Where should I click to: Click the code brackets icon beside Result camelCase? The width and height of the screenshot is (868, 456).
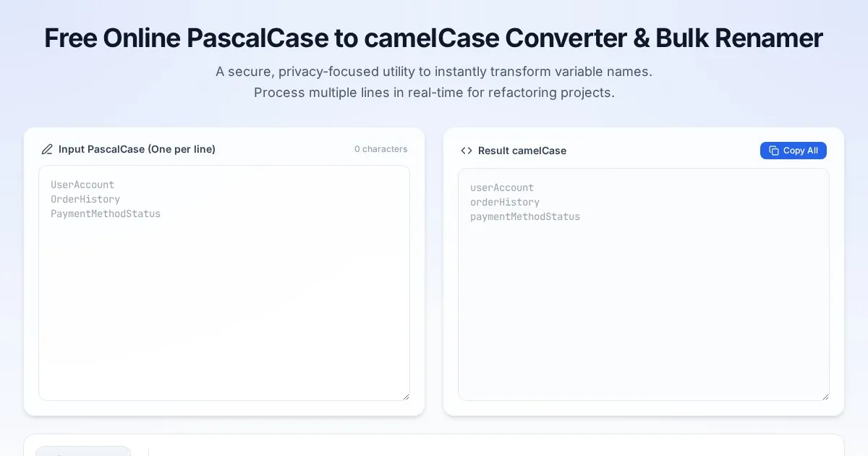point(467,151)
